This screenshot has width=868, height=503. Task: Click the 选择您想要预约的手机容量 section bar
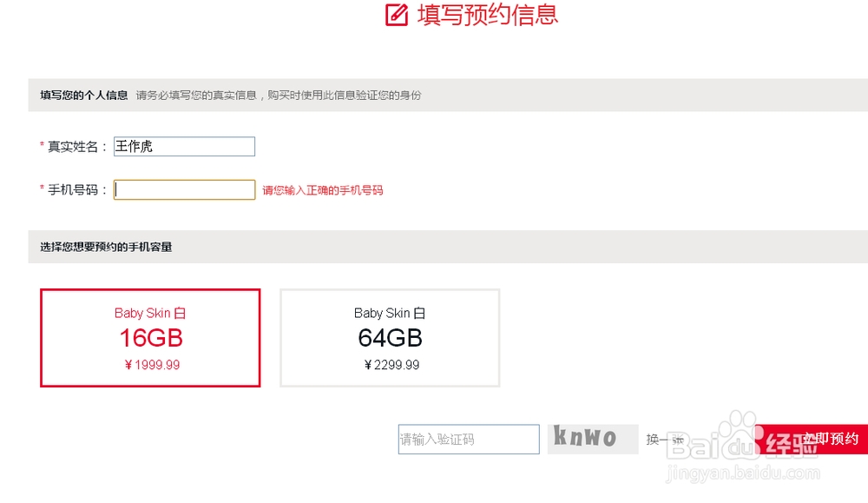104,247
